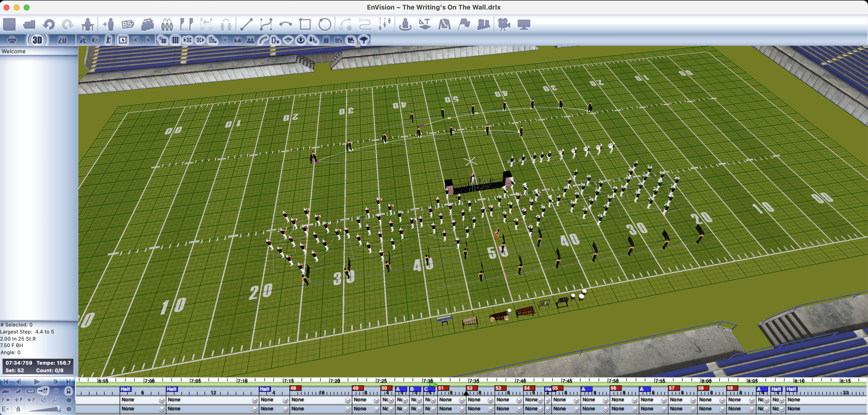Select the rectangle shape tool
Screen dimensions: 868x415
(305, 25)
